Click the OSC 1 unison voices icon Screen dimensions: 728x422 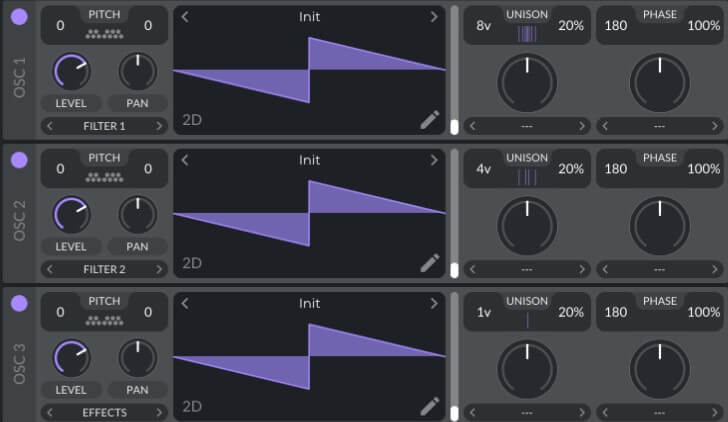click(x=527, y=34)
